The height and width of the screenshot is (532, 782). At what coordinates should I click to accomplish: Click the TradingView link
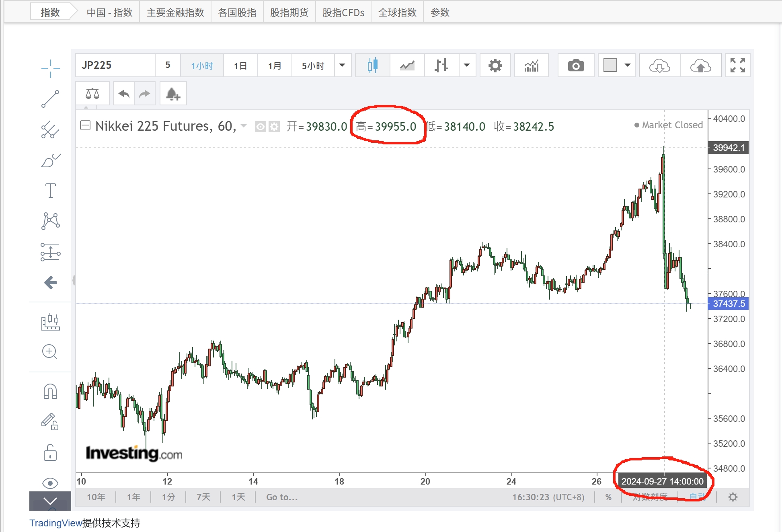click(x=55, y=523)
